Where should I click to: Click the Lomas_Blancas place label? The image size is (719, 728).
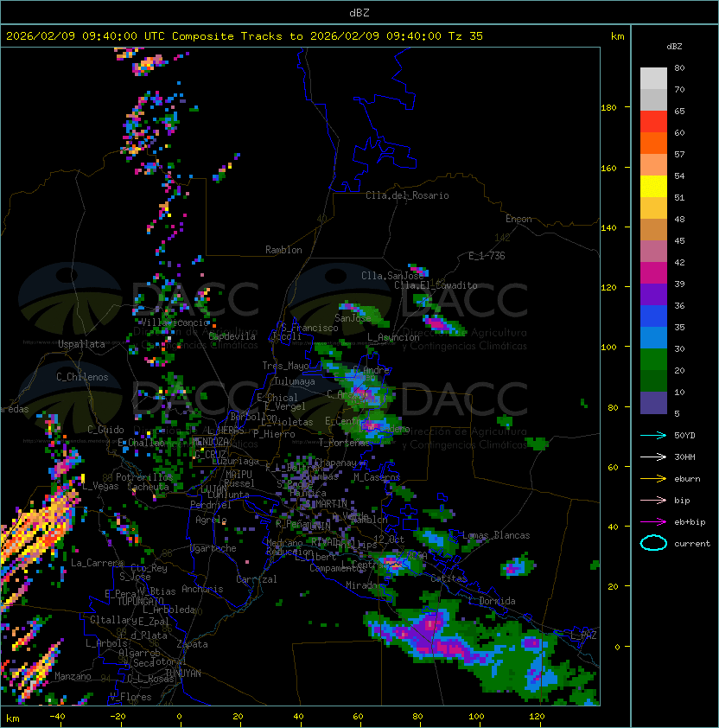496,535
